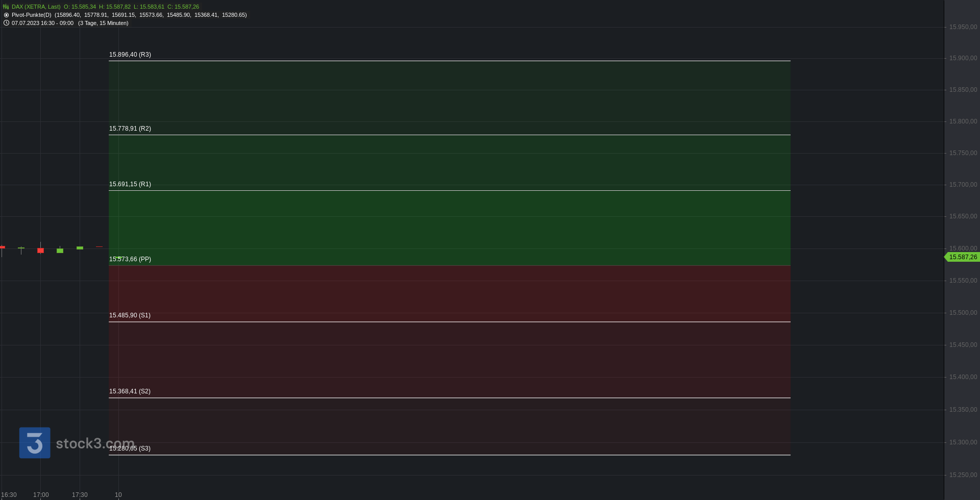This screenshot has height=500, width=980.
Task: Click the Pivot-Punkte indicator circle icon
Action: (6, 15)
